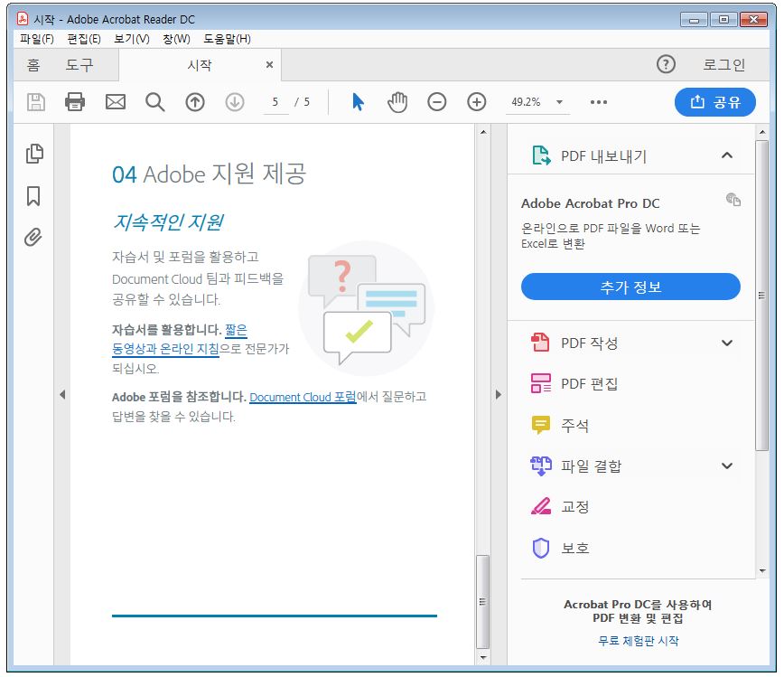
Task: Click the PDF 작성 tool icon
Action: tap(540, 343)
